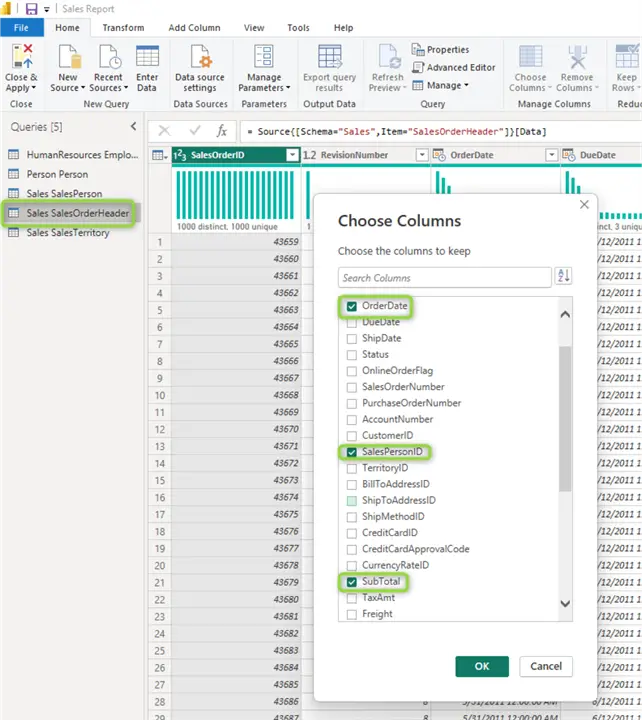Click the formula bar confirm checkmark
Screen dimensions: 642x720
[195, 131]
